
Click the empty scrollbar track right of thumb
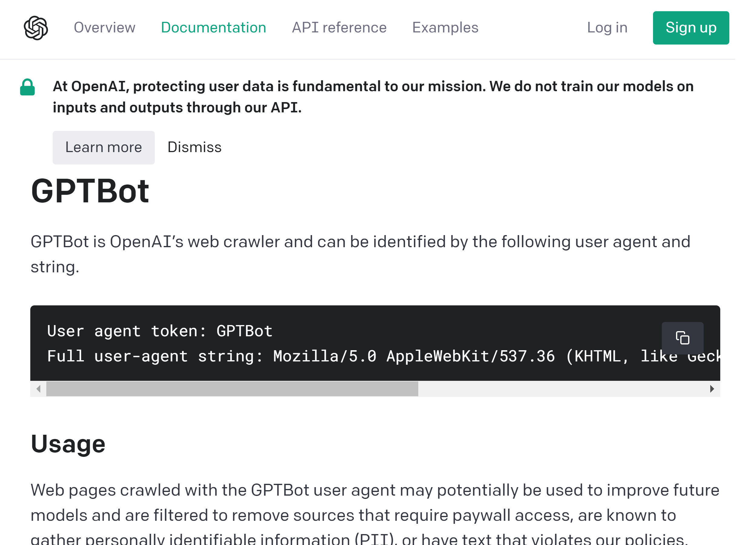pyautogui.click(x=560, y=389)
